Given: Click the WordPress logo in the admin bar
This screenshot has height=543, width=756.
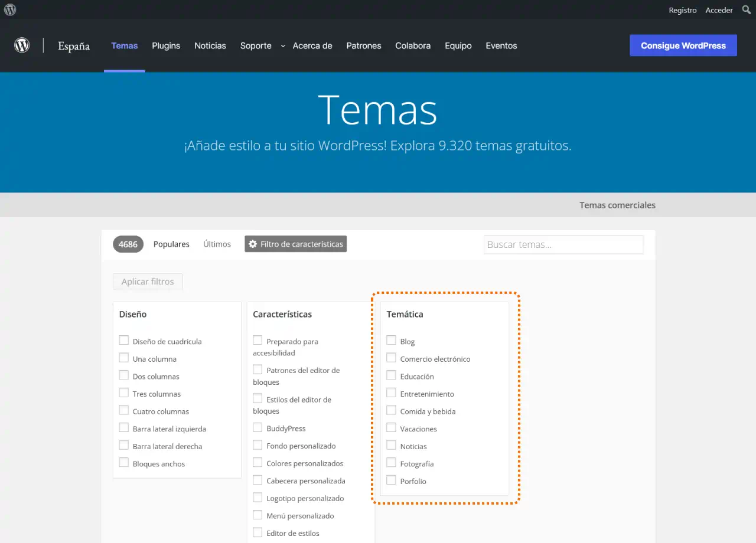Looking at the screenshot, I should pyautogui.click(x=10, y=9).
